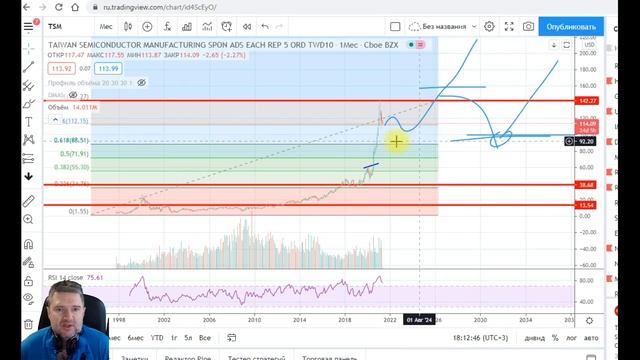Viewport: 640px width, 360px height.
Task: Toggle percent scale %
Action: (x=555, y=338)
